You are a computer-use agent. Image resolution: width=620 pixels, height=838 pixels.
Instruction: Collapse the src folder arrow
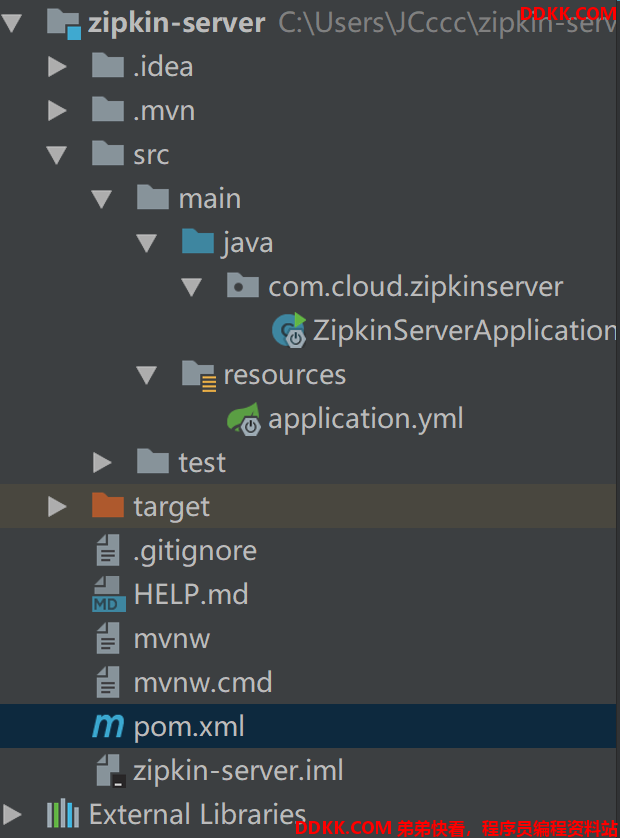pyautogui.click(x=57, y=155)
